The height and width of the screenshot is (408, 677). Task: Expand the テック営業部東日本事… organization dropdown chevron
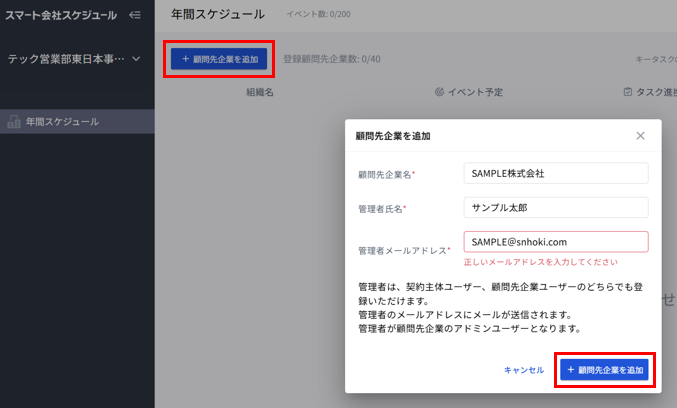[137, 60]
